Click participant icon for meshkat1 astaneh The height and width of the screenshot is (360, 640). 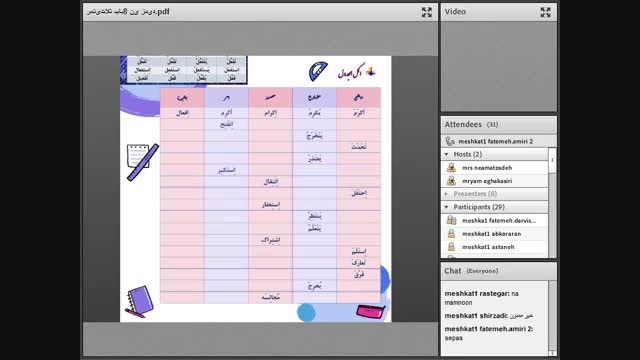coord(451,247)
